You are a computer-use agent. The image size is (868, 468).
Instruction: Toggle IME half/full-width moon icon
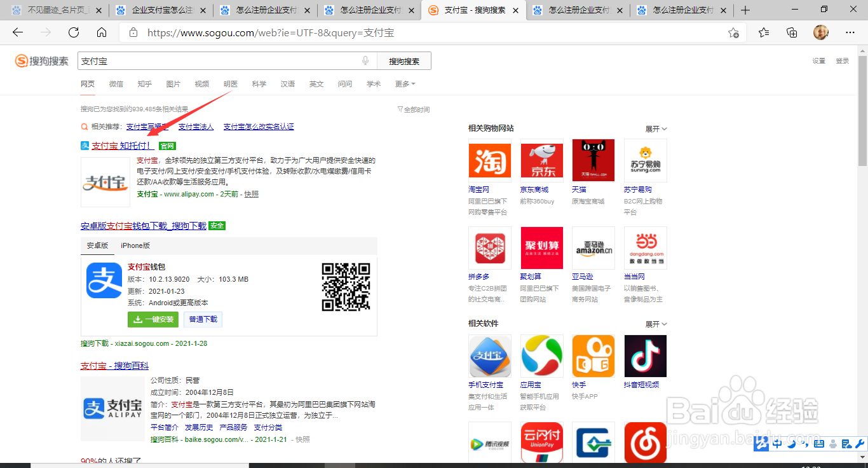click(790, 444)
